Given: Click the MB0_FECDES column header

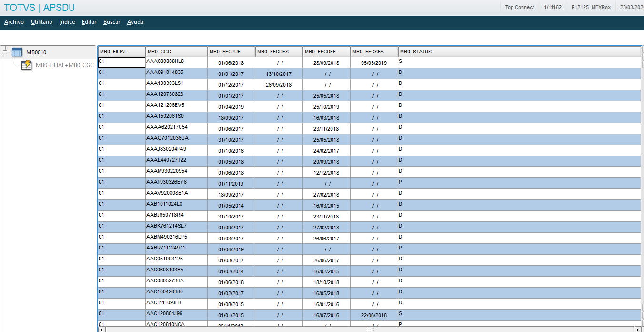Looking at the screenshot, I should [x=279, y=52].
